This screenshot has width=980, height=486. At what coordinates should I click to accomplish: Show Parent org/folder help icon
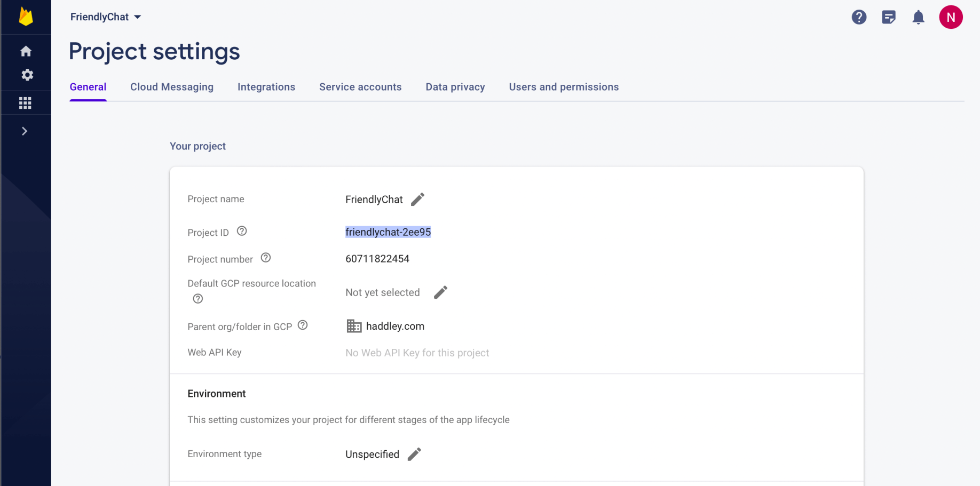(x=303, y=325)
